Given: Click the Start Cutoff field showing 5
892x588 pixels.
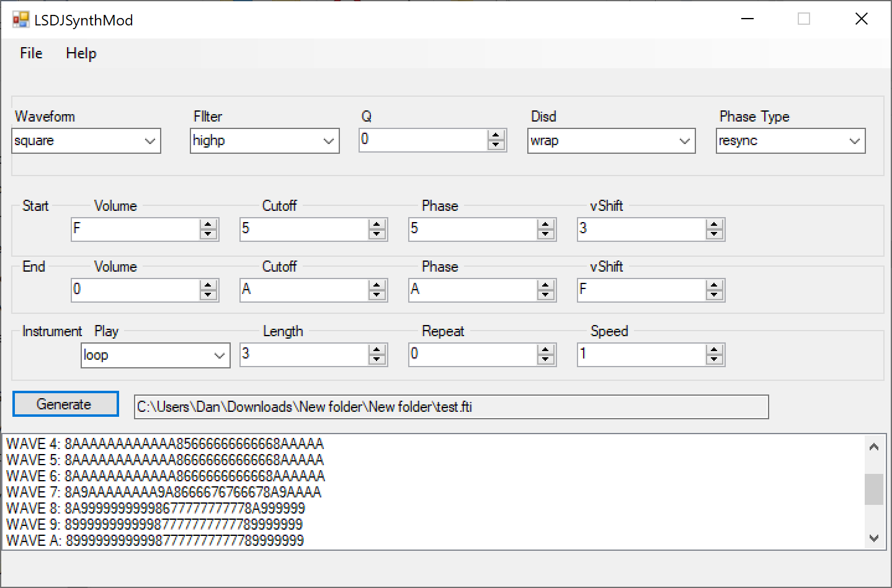Looking at the screenshot, I should click(x=305, y=229).
